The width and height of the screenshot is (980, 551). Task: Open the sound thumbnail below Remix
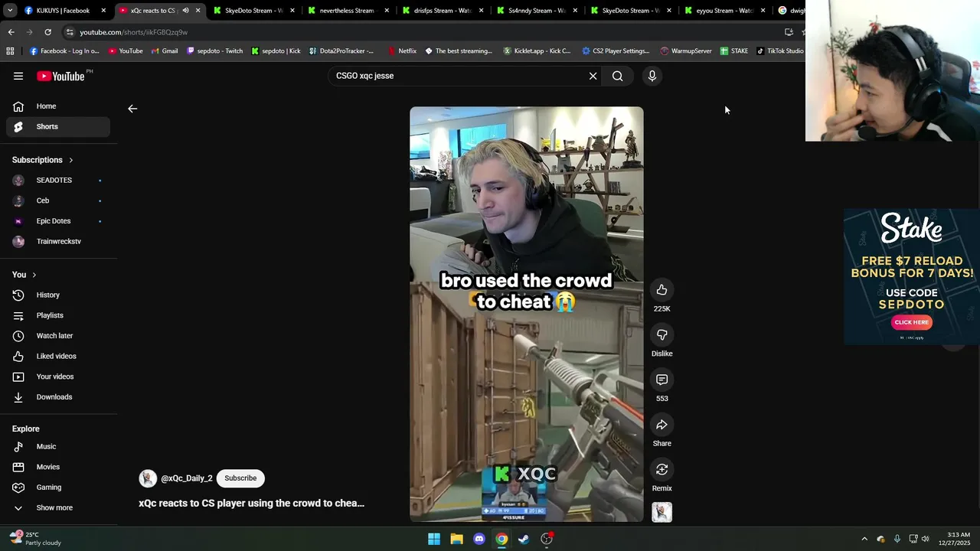[x=661, y=512]
